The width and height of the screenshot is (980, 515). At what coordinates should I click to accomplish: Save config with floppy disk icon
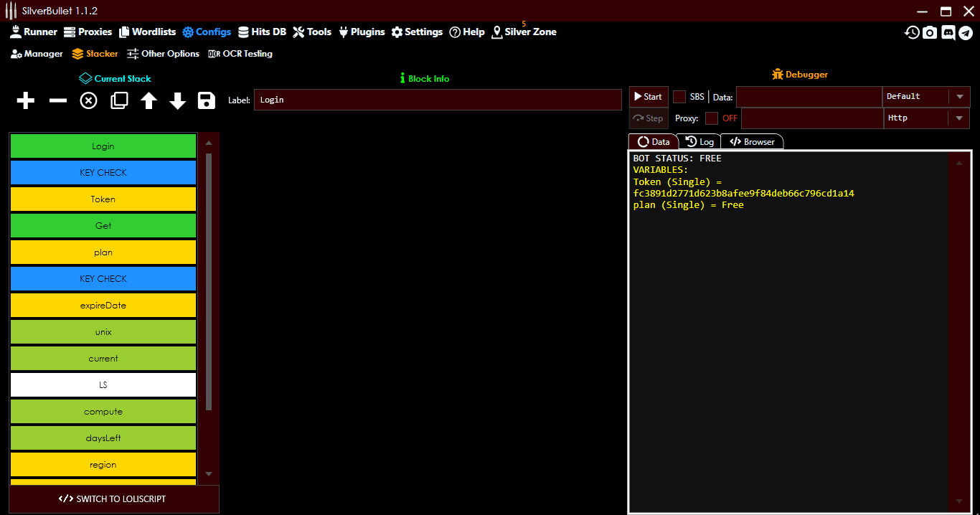(207, 101)
